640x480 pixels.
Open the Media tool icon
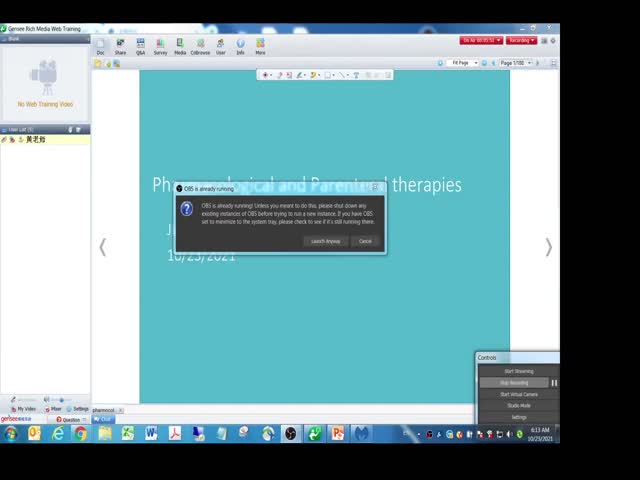tap(180, 46)
